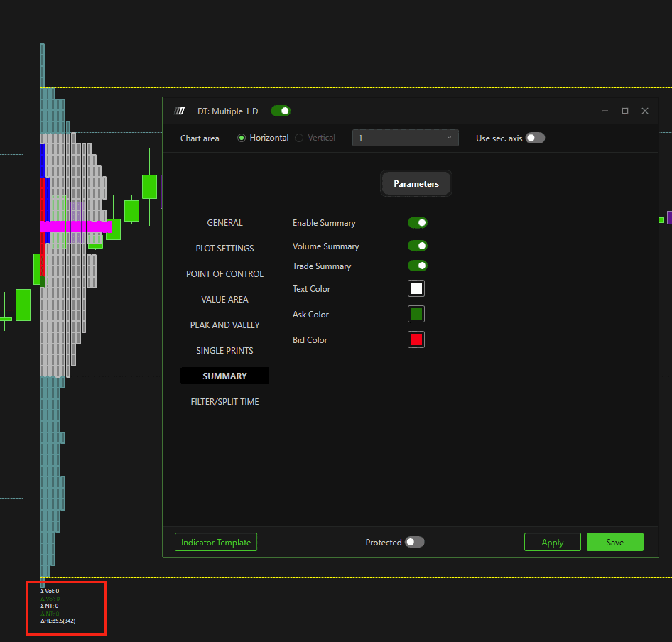This screenshot has width=672, height=642.
Task: Select the Vertical chart area option
Action: tap(299, 138)
